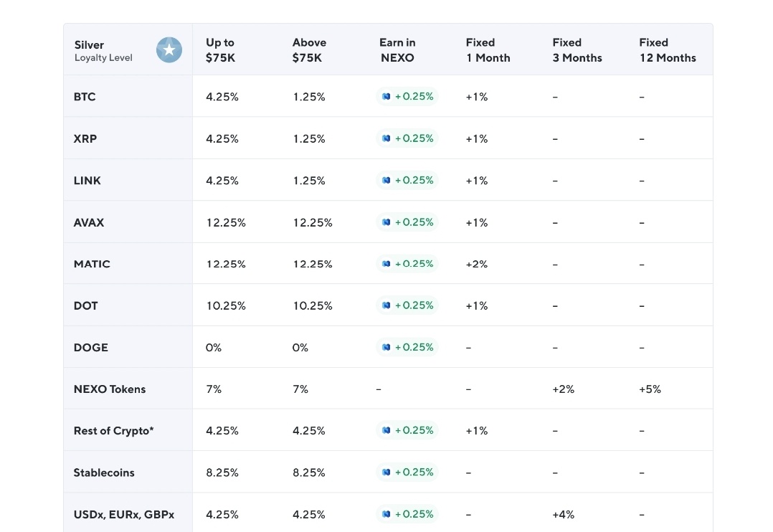Click DOT 'Up to $75K' rate 10.25%

(x=226, y=305)
